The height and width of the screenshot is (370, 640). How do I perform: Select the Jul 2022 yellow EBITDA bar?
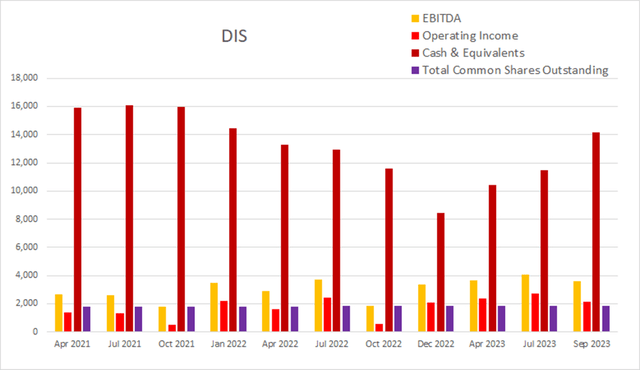[x=318, y=305]
